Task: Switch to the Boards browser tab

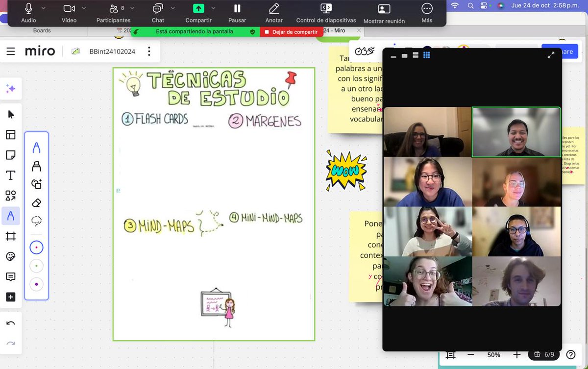Action: pyautogui.click(x=42, y=30)
